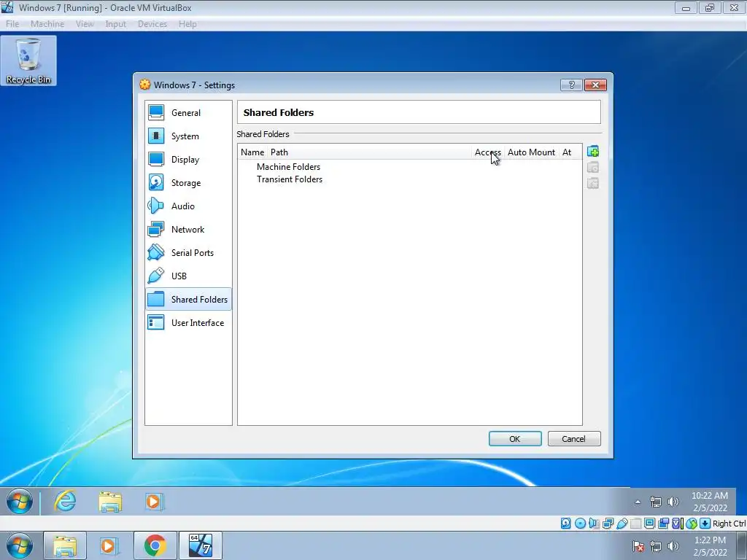Open Devices menu
Viewport: 747px width, 560px height.
click(152, 24)
